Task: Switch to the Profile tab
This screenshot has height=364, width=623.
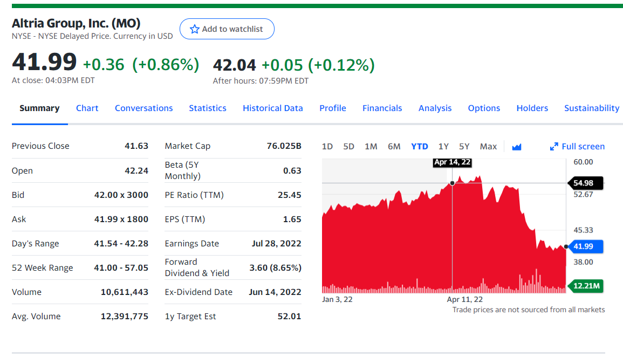Action: point(333,108)
